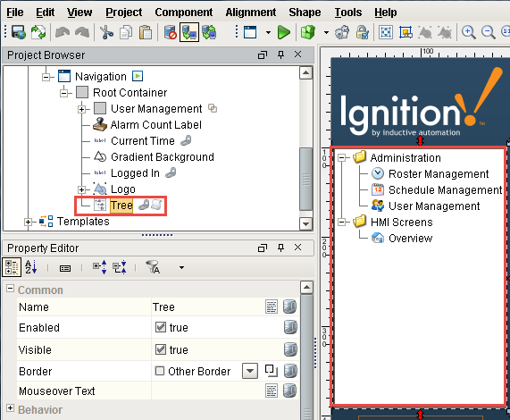Open the Border type dropdown
The height and width of the screenshot is (420, 510).
pos(250,371)
